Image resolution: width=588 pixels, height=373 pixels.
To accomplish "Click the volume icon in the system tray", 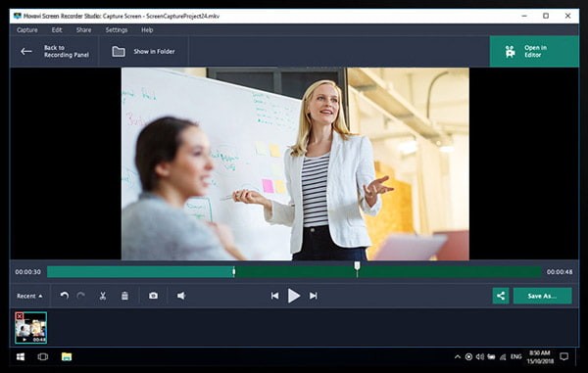I will point(479,357).
